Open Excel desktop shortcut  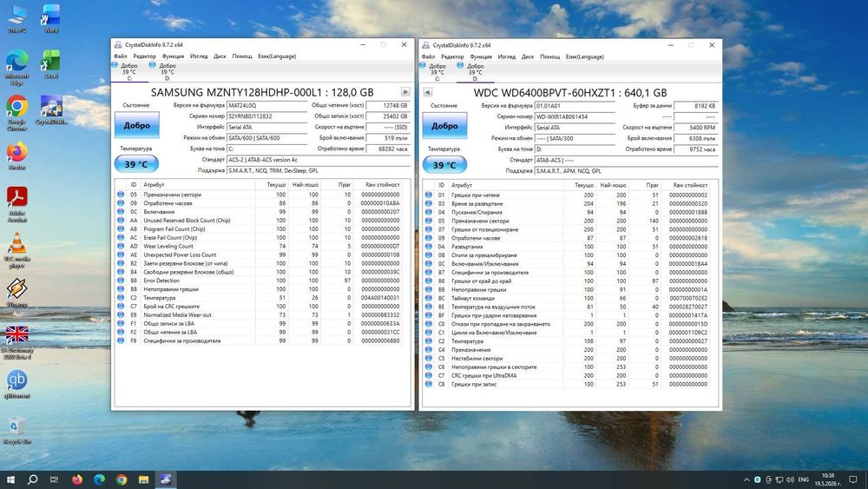51,64
